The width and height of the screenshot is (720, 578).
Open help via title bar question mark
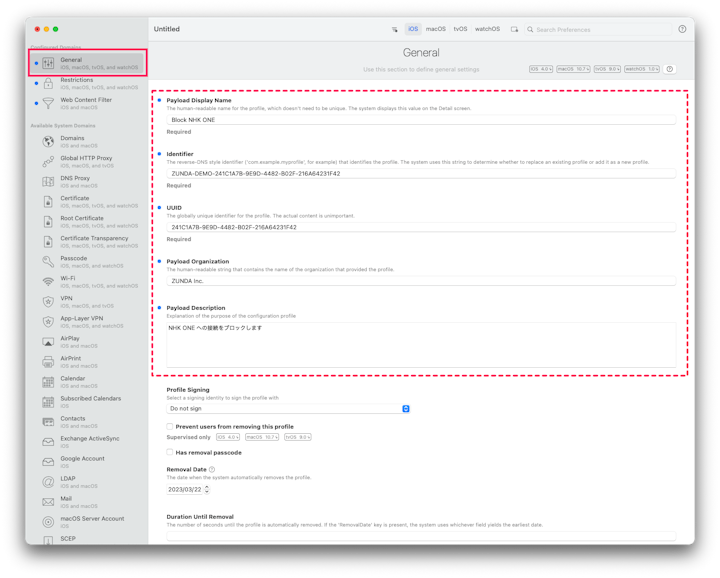click(682, 29)
